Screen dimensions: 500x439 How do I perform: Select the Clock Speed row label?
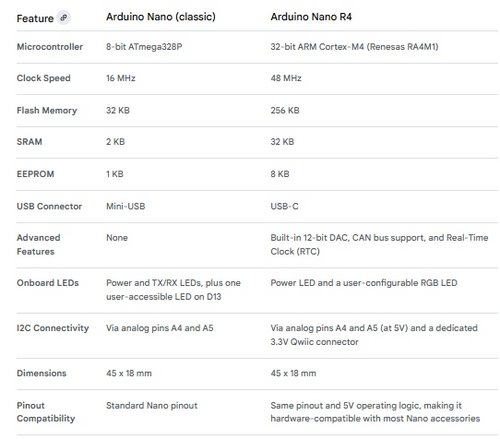(x=43, y=78)
